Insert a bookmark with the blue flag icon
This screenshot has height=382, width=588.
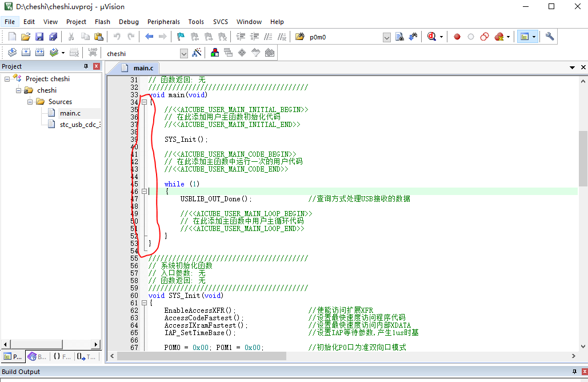pyautogui.click(x=181, y=37)
